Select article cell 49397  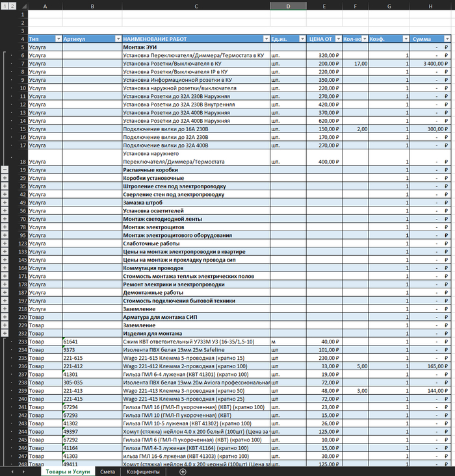click(92, 432)
